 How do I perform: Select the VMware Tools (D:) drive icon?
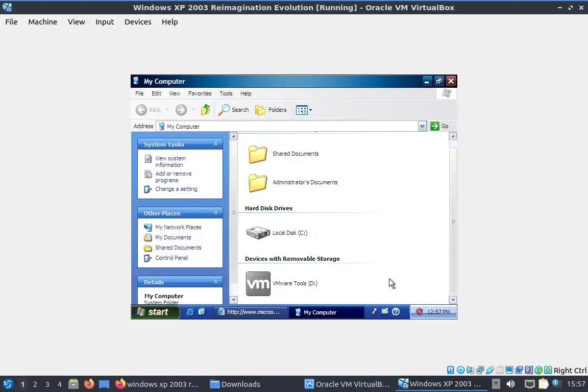(258, 284)
